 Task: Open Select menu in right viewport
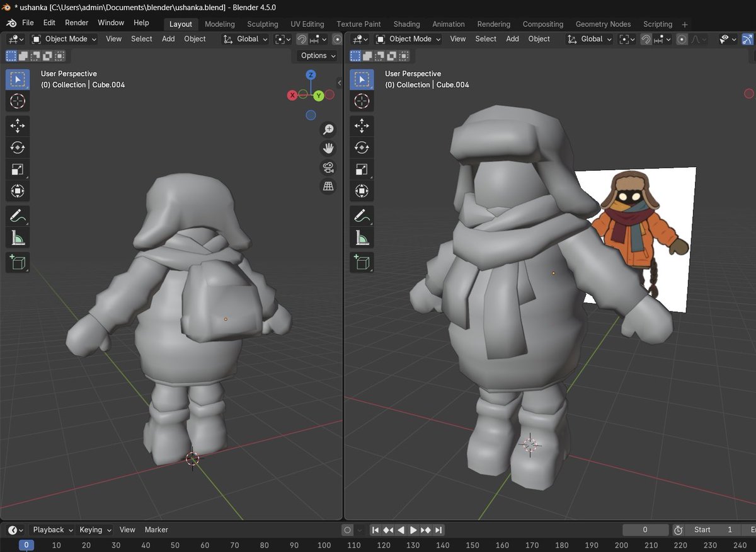click(x=486, y=39)
